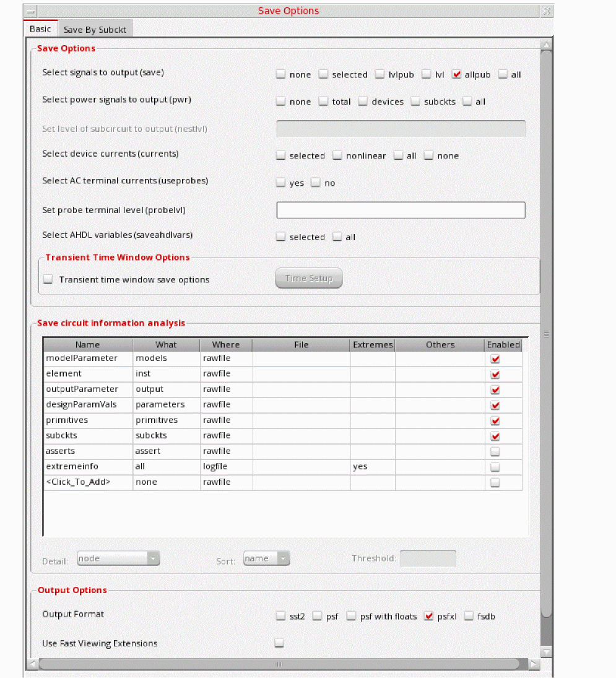Enable the asserts row checkbox
616x678 pixels.
pyautogui.click(x=495, y=451)
